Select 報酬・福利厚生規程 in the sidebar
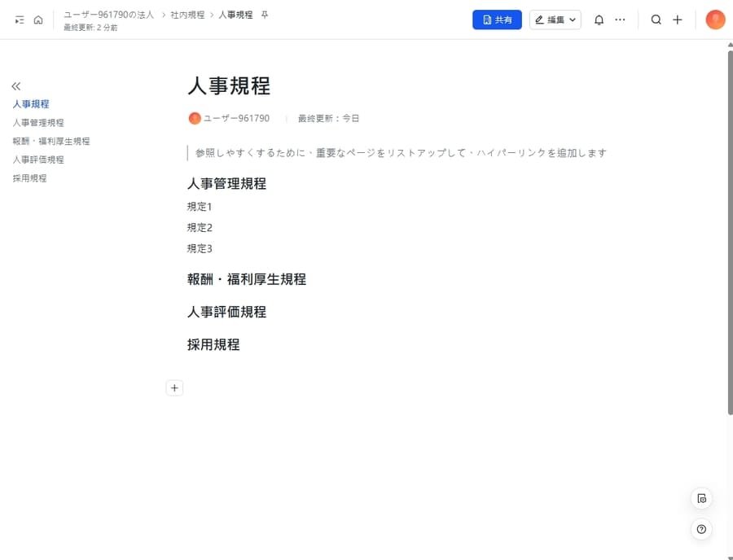Screen dimensions: 733x560 (51, 140)
